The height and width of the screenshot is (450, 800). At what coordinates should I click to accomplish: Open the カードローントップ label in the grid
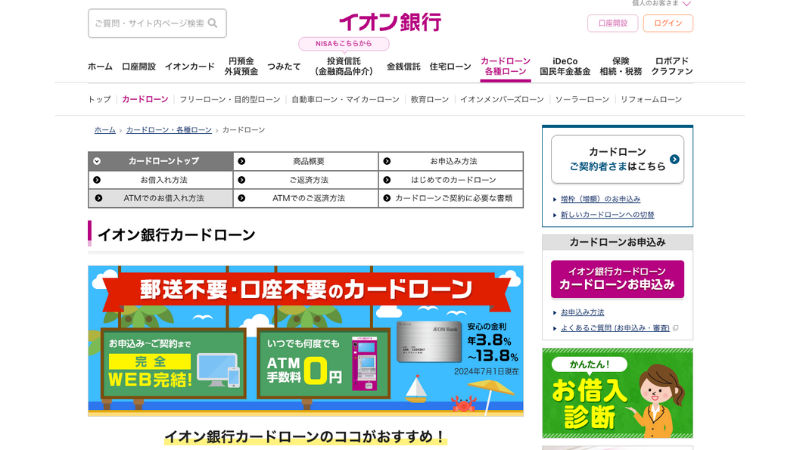pyautogui.click(x=164, y=161)
